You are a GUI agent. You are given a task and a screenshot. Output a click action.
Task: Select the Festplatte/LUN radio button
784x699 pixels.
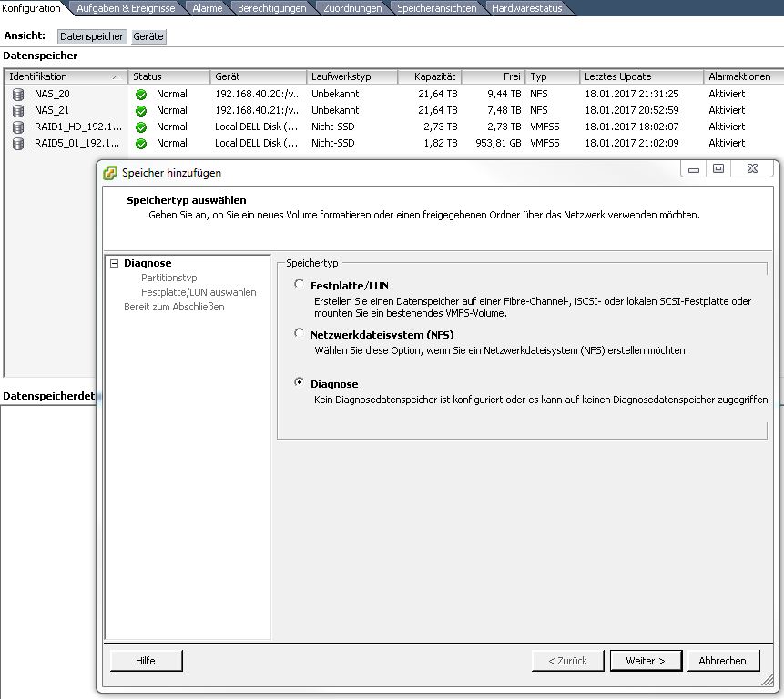click(300, 285)
